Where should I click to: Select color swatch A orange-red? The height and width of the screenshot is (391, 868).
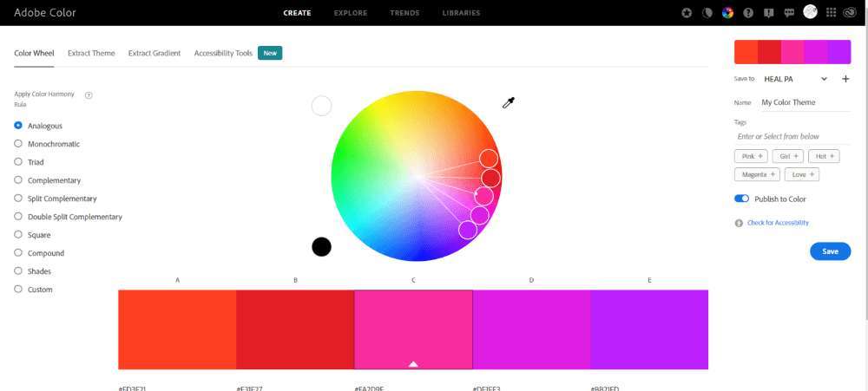(x=177, y=329)
